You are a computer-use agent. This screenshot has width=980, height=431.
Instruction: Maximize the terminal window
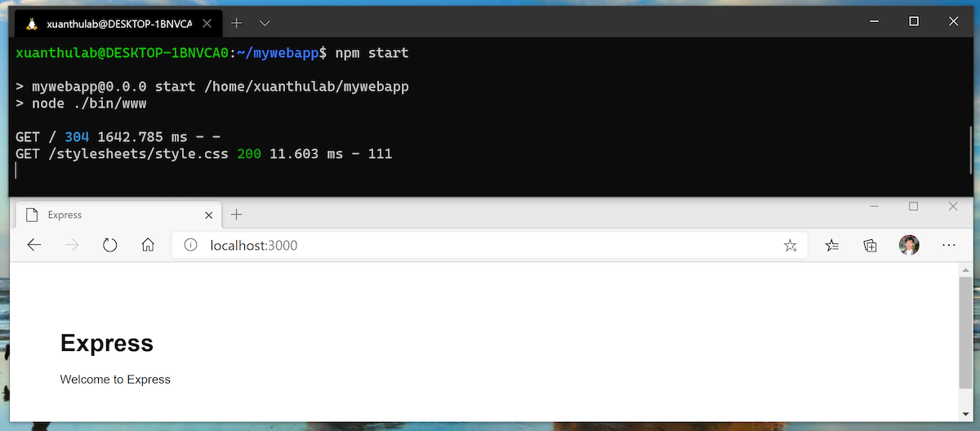pyautogui.click(x=914, y=22)
